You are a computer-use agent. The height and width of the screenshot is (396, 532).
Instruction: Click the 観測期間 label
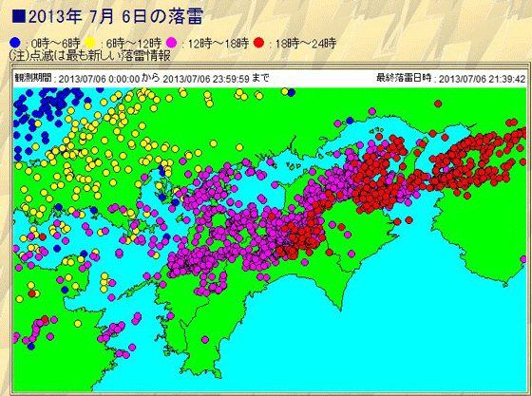(x=33, y=78)
